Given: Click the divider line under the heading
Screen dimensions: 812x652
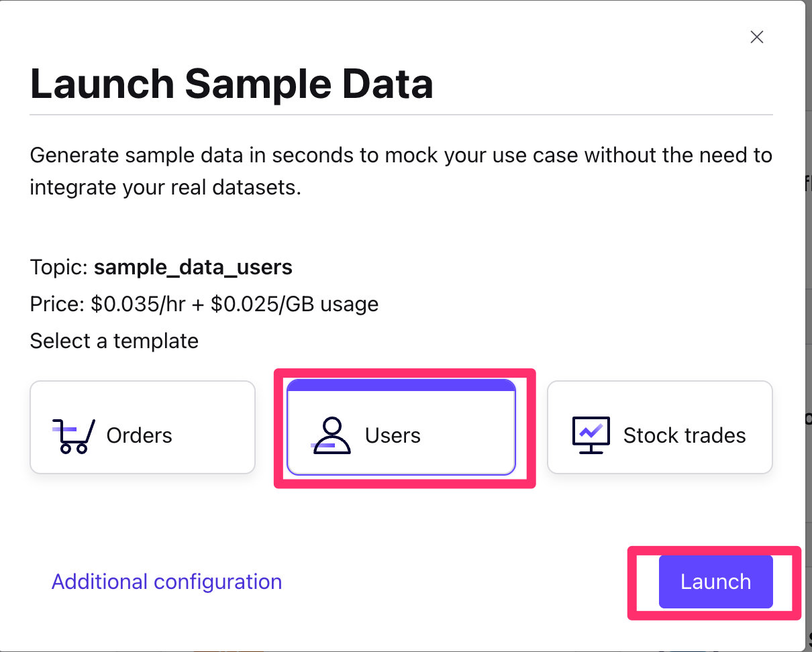Looking at the screenshot, I should click(401, 115).
